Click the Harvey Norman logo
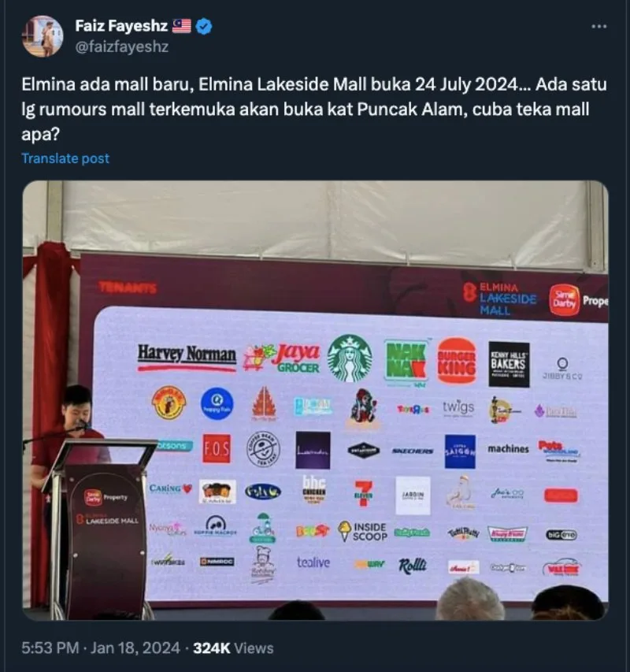 click(x=187, y=358)
